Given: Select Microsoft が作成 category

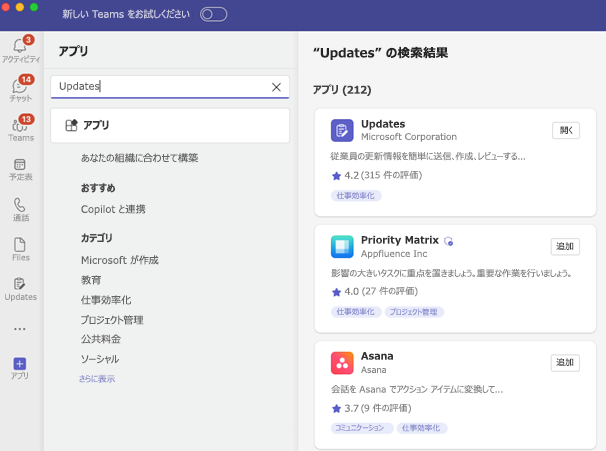Looking at the screenshot, I should point(120,260).
